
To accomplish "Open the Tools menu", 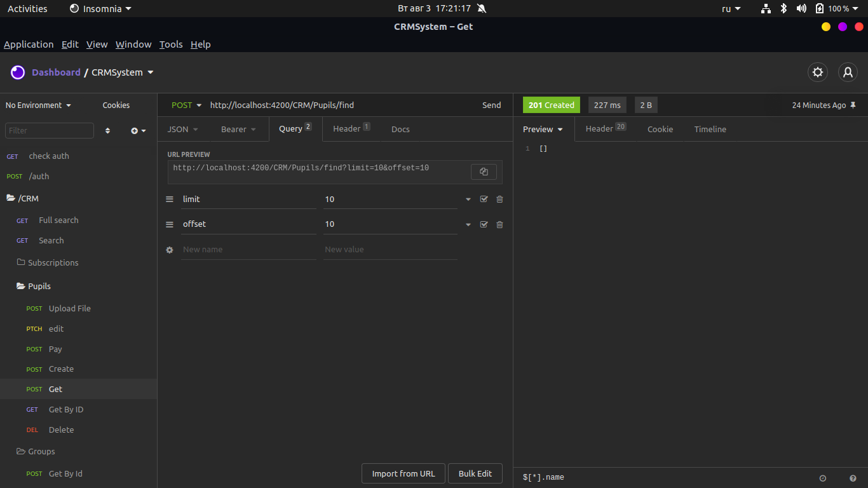I will [x=171, y=44].
